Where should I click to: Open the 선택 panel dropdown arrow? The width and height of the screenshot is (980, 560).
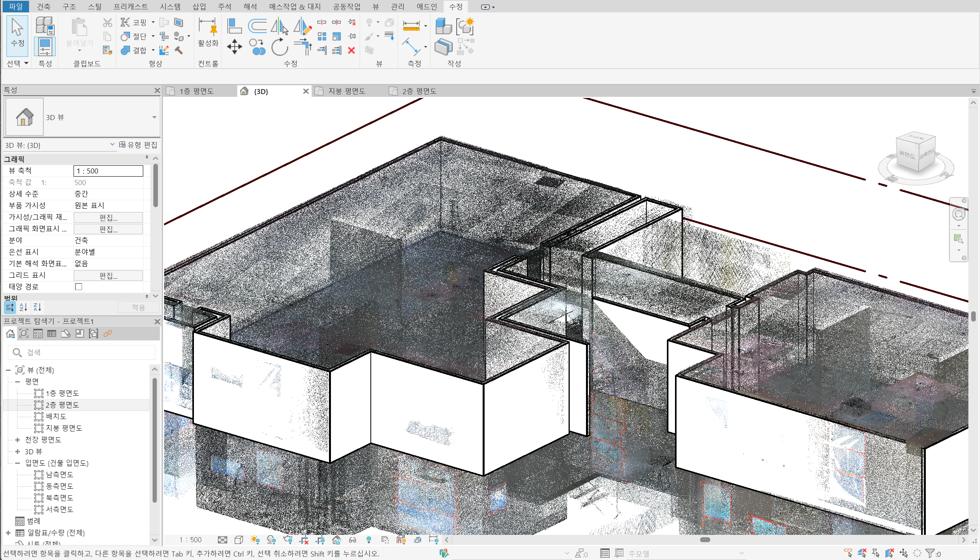[x=26, y=63]
